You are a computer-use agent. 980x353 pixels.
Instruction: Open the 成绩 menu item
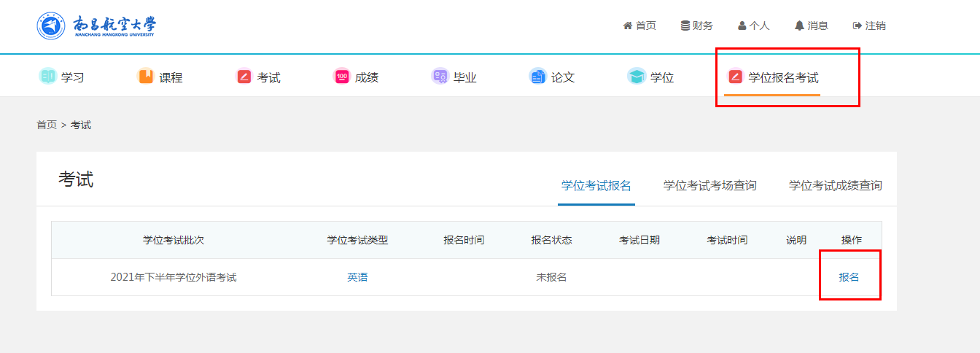point(367,77)
